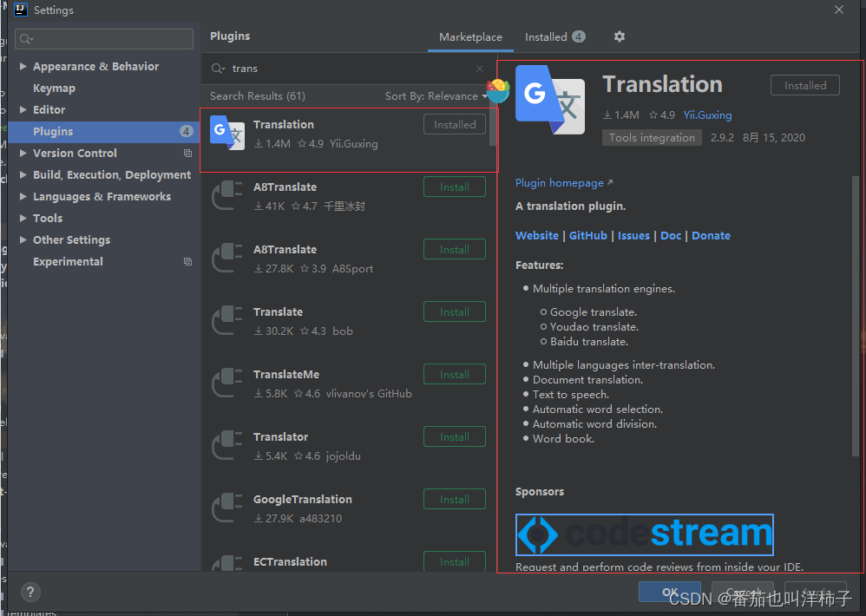
Task: Expand Languages & Frameworks node
Action: tap(23, 196)
